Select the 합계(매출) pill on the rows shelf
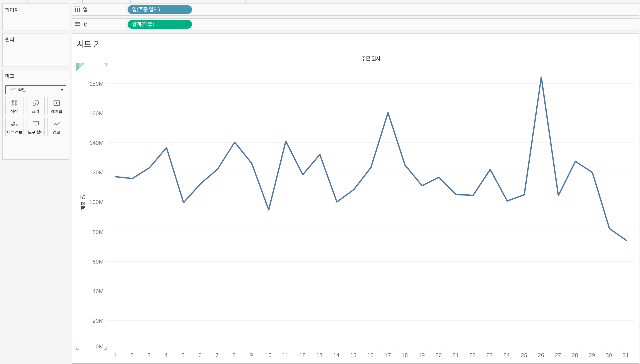640x364 pixels. coord(159,24)
